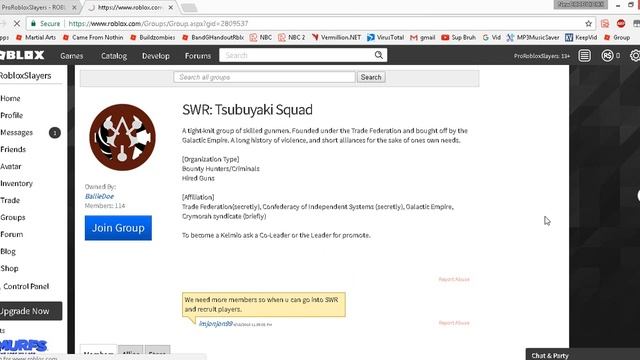Open the Came From Nothin bookmark

pyautogui.click(x=93, y=37)
